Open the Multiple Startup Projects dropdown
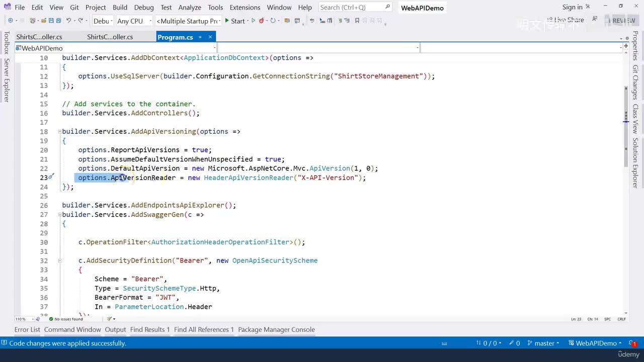Viewport: 644px width, 362px height. 188,21
